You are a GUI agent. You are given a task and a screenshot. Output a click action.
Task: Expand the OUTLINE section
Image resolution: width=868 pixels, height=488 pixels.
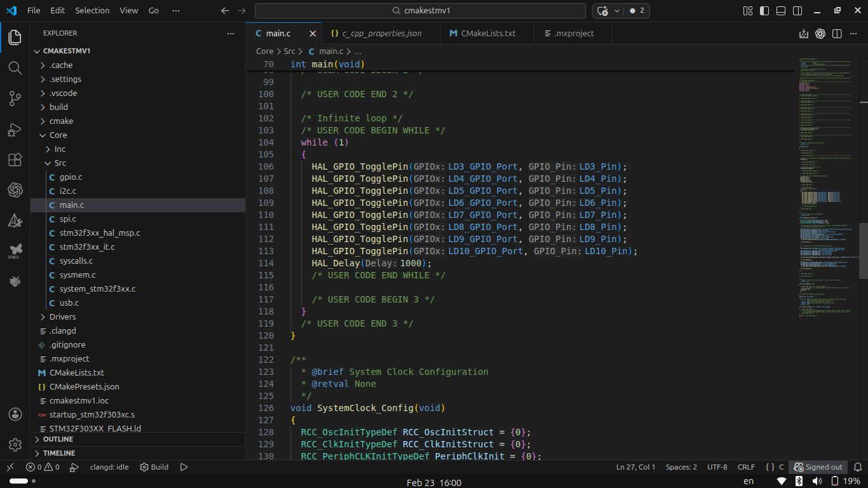58,439
